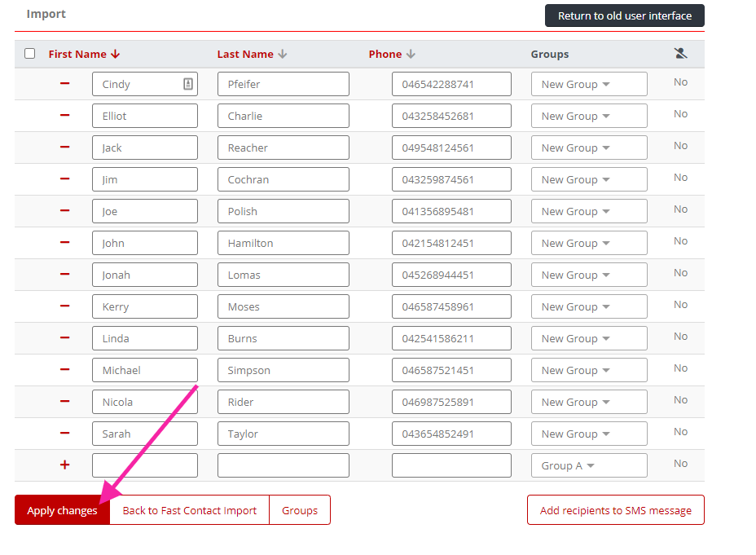Edit the last name field containing Hamilton
Screen dimensions: 756x555
(x=283, y=244)
